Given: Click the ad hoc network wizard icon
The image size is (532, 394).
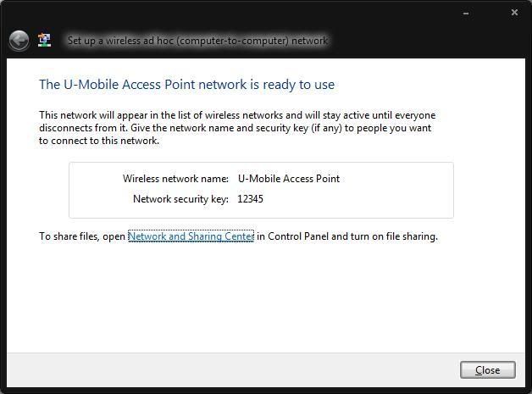Looking at the screenshot, I should pyautogui.click(x=45, y=40).
